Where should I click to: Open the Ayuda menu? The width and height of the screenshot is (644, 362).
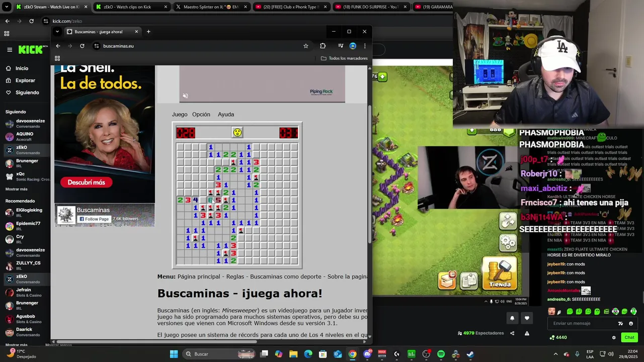point(226,114)
